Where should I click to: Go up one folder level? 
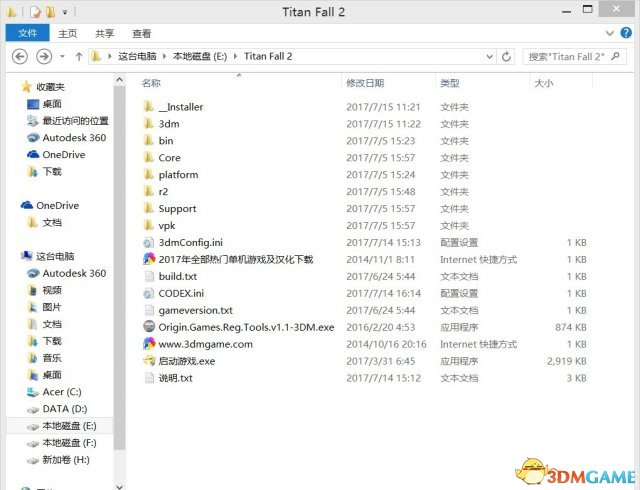click(x=79, y=57)
